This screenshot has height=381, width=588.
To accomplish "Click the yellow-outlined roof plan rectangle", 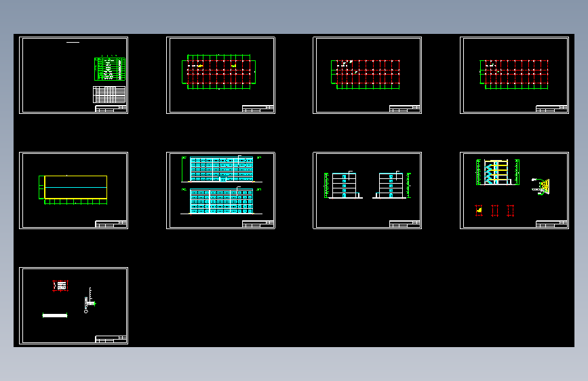I will (x=76, y=187).
